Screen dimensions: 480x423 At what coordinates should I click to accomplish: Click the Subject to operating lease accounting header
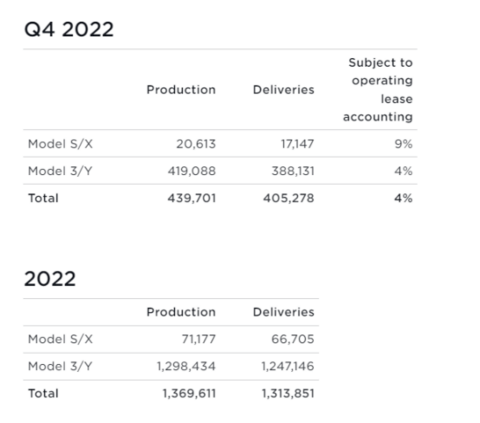378,90
